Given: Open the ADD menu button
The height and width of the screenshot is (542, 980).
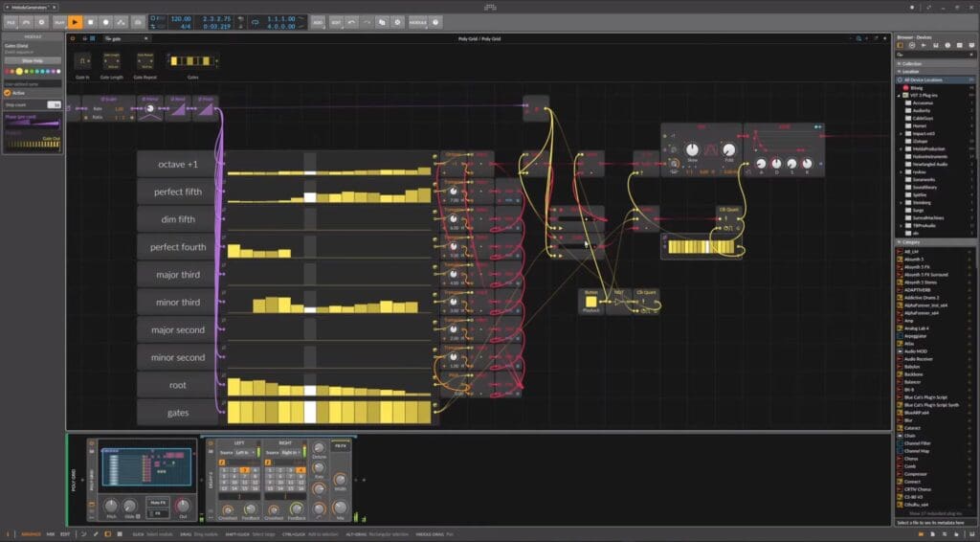Looking at the screenshot, I should [318, 23].
